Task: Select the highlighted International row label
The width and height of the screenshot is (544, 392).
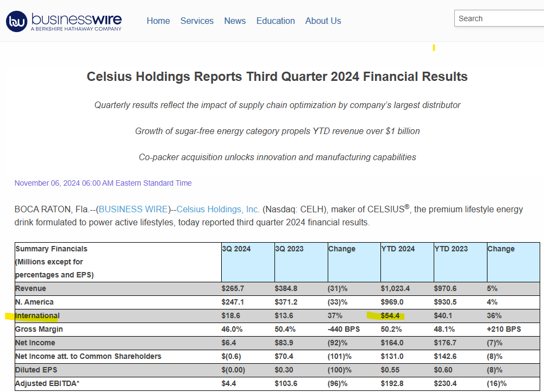Action: tap(37, 316)
